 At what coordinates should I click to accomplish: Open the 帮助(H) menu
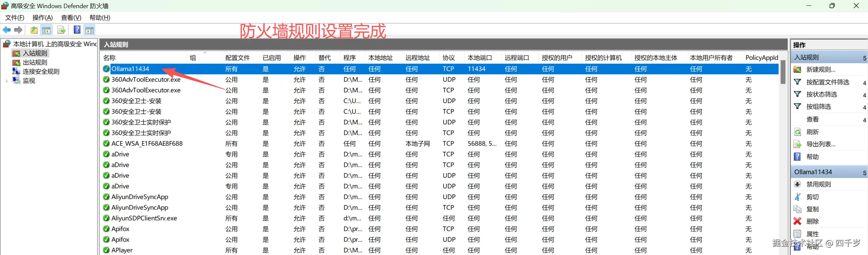[100, 18]
